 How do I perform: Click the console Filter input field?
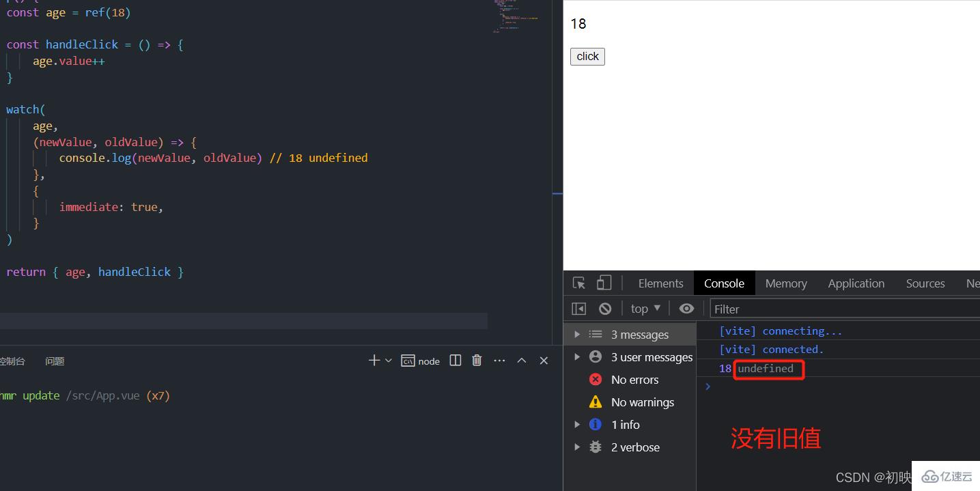coord(843,309)
